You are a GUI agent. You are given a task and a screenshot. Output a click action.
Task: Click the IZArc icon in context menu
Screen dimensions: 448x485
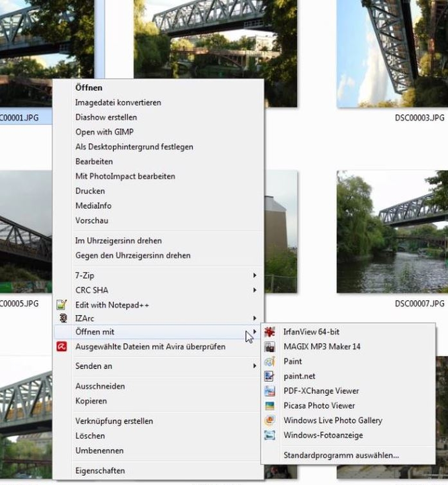coord(63,318)
